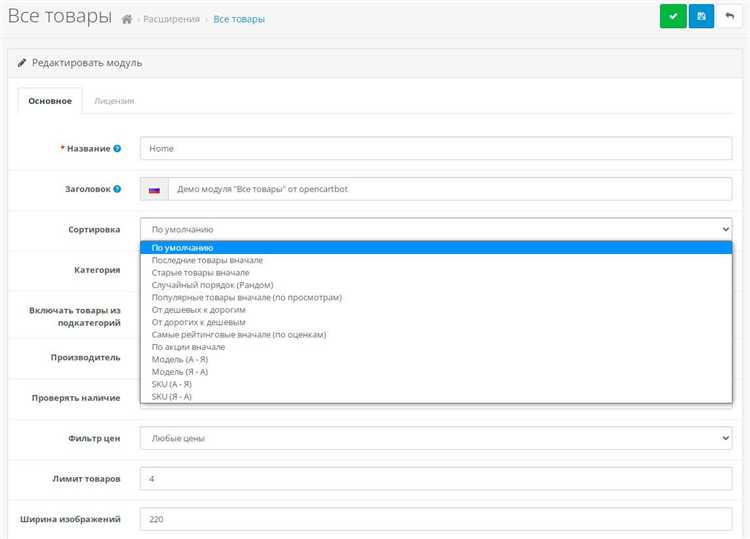Choose Популярные товары вначале option
Viewport: 750px width, 539px height.
pyautogui.click(x=436, y=297)
